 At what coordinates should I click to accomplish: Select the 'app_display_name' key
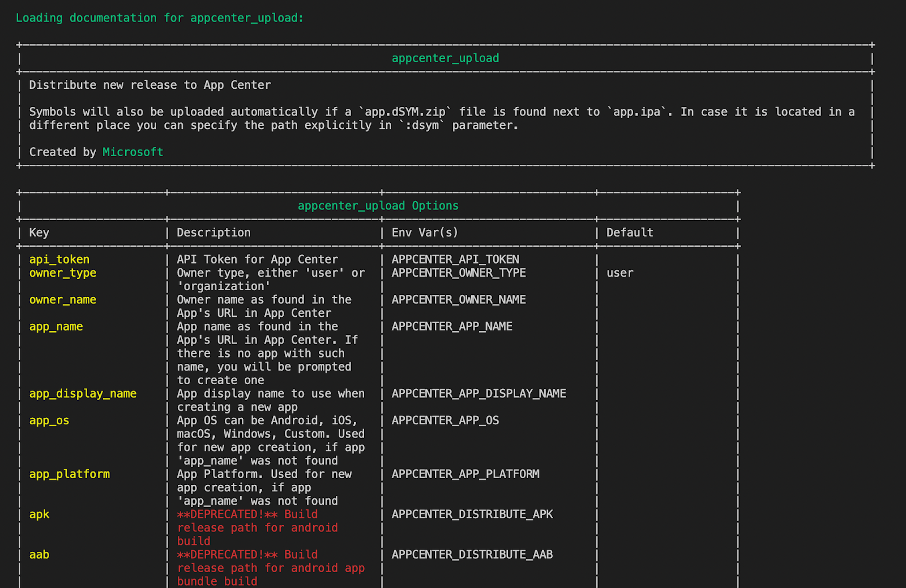tap(83, 394)
